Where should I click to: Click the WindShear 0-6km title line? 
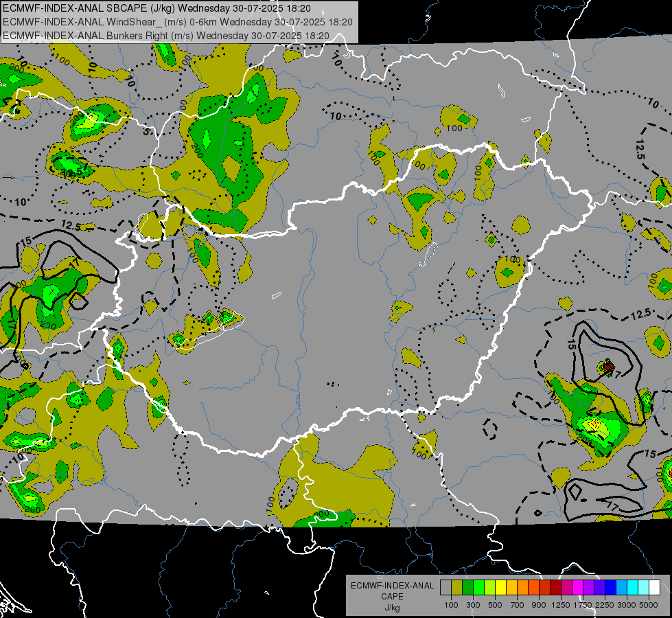(177, 22)
